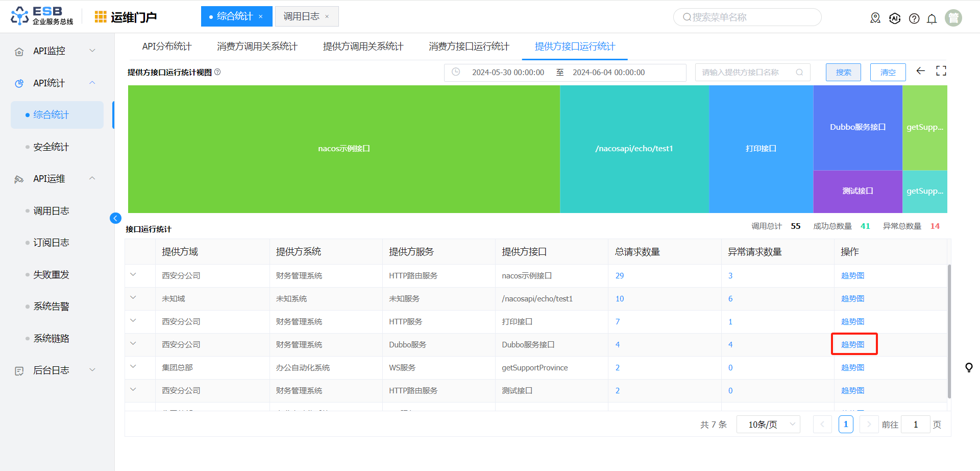
Task: Collapse the sidebar with blue arrow button
Action: pos(115,218)
